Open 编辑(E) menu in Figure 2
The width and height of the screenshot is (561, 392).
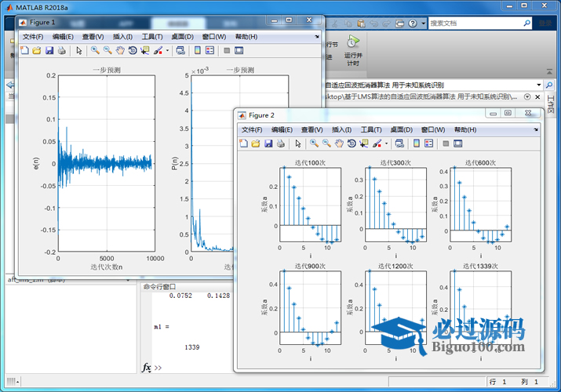pyautogui.click(x=282, y=129)
